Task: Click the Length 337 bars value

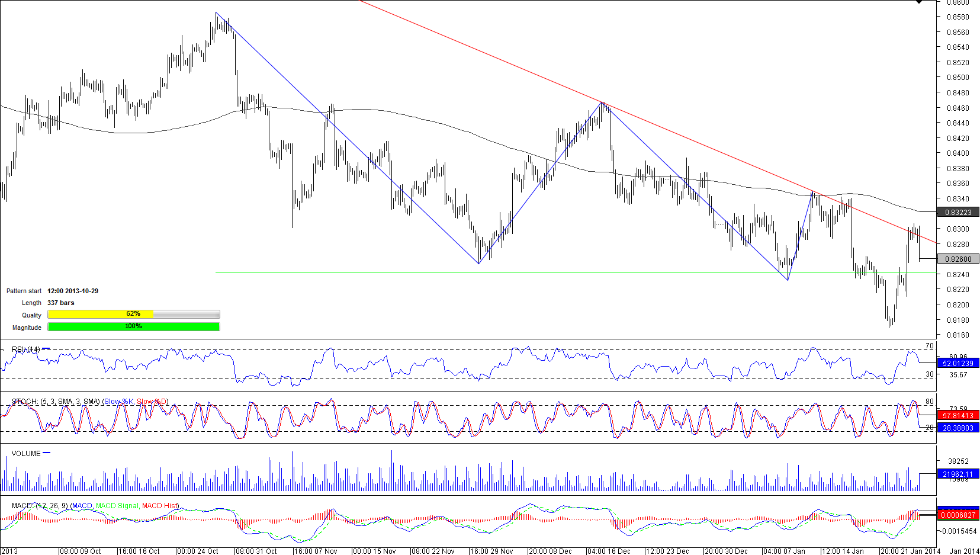Action: (x=61, y=303)
